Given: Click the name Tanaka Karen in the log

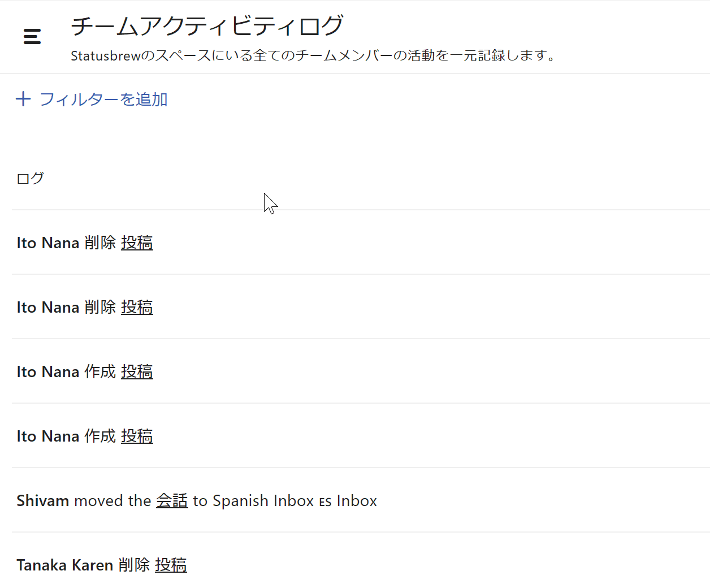Looking at the screenshot, I should click(65, 565).
